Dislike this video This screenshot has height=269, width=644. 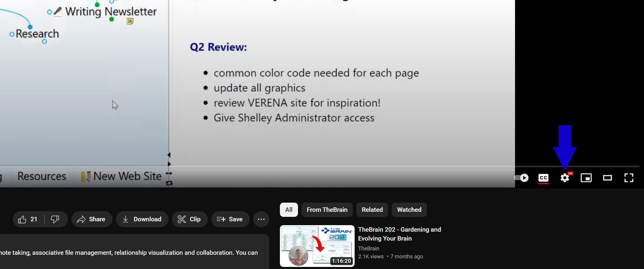(55, 219)
